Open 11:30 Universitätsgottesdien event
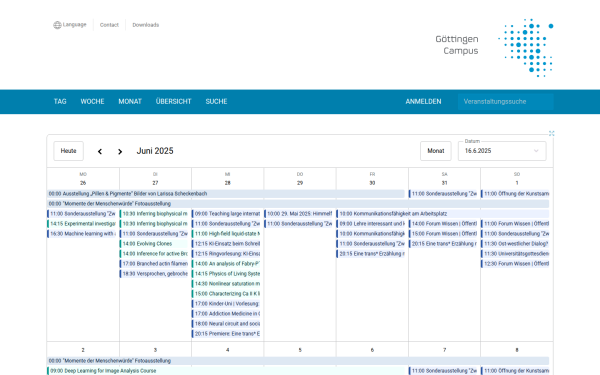The height and width of the screenshot is (375, 600). pyautogui.click(x=515, y=253)
